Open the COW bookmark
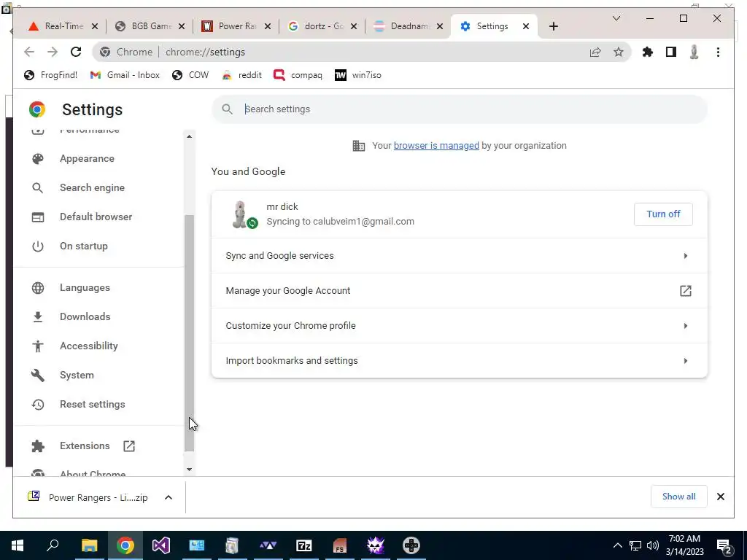The height and width of the screenshot is (560, 747). [190, 75]
